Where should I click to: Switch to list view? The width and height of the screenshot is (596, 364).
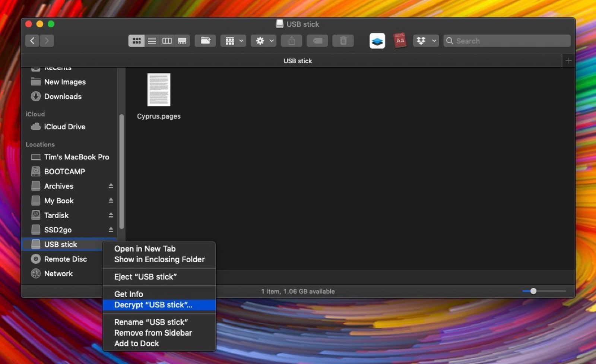click(152, 41)
